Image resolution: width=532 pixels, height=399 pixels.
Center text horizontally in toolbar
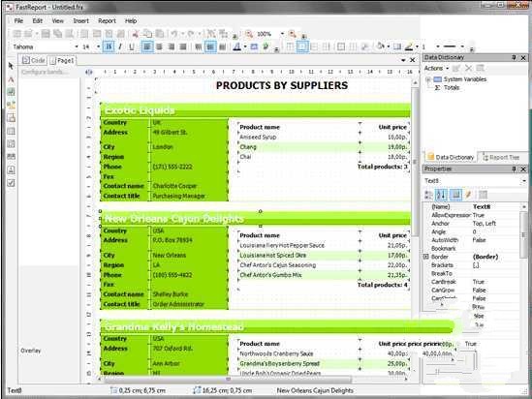tap(159, 46)
